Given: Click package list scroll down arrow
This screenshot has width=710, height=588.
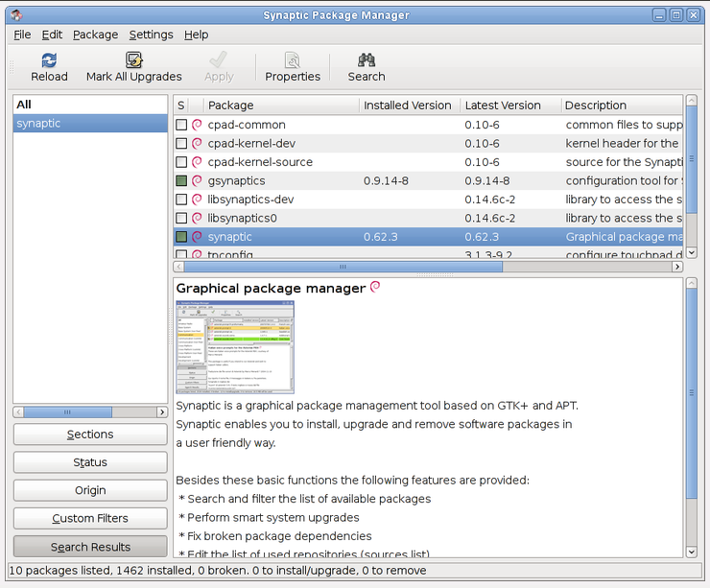Looking at the screenshot, I should pos(692,252).
